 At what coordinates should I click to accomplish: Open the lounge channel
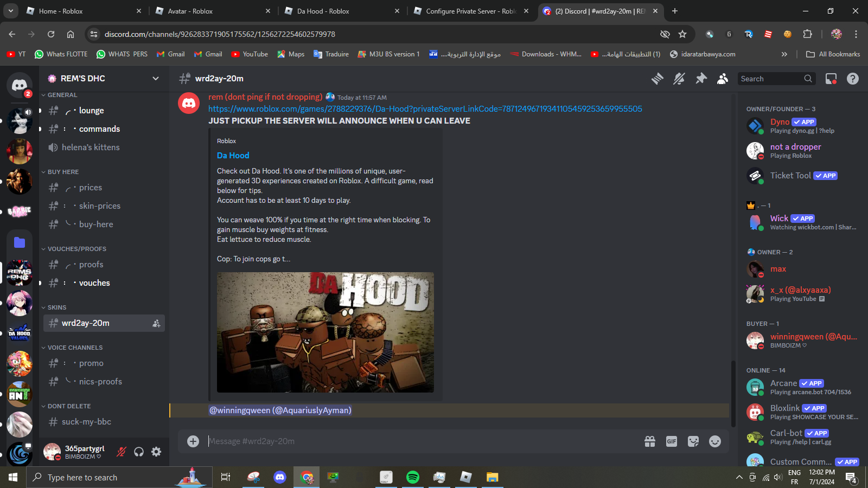[104, 111]
